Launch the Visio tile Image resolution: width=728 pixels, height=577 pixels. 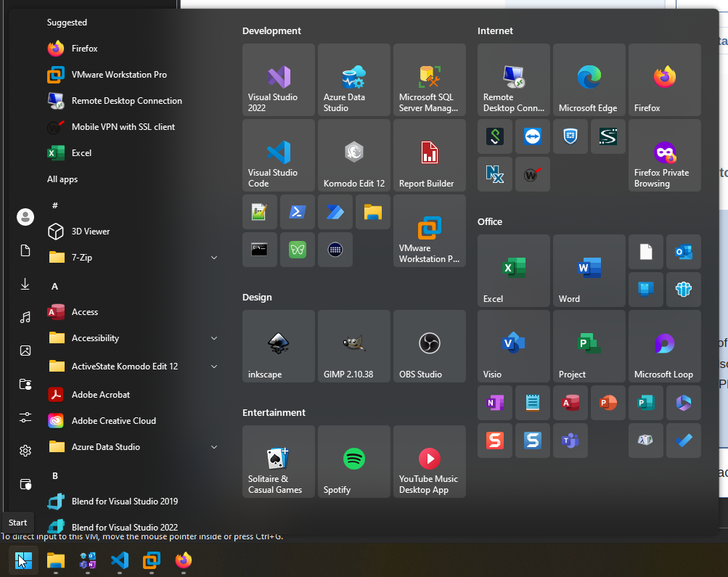(513, 346)
